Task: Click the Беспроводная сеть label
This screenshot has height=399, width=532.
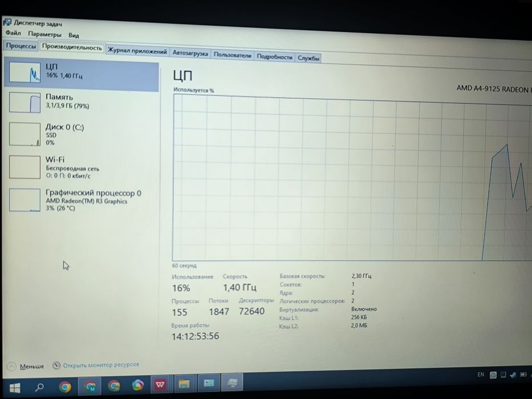Action: [x=72, y=168]
